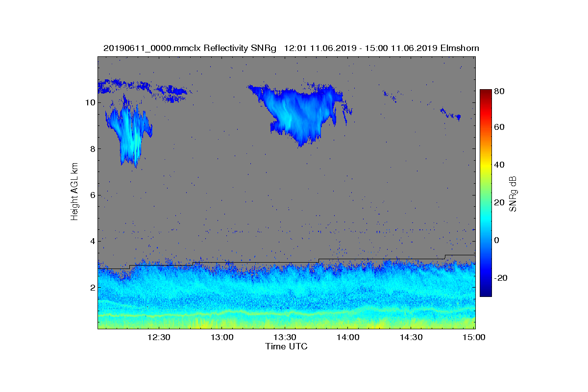This screenshot has height=392, width=588.
Task: Click the colorbar value 40
Action: [500, 165]
